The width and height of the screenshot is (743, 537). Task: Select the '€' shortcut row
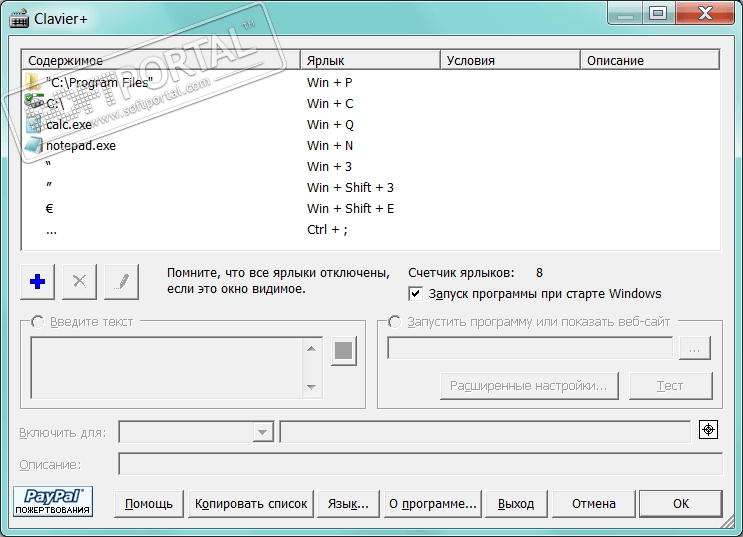coord(371,209)
